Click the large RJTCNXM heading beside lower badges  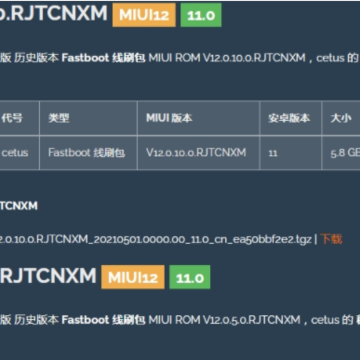tap(48, 276)
